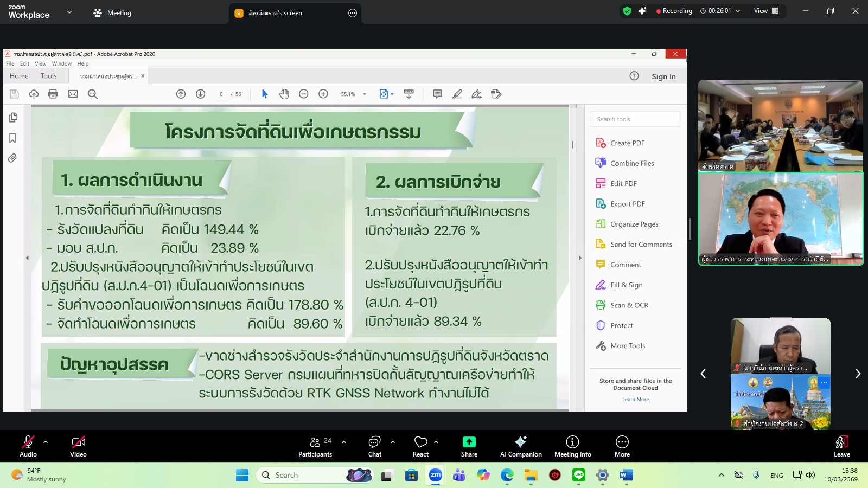Mute the Zoom meeting audio
Viewport: 868px width, 488px height.
(28, 446)
